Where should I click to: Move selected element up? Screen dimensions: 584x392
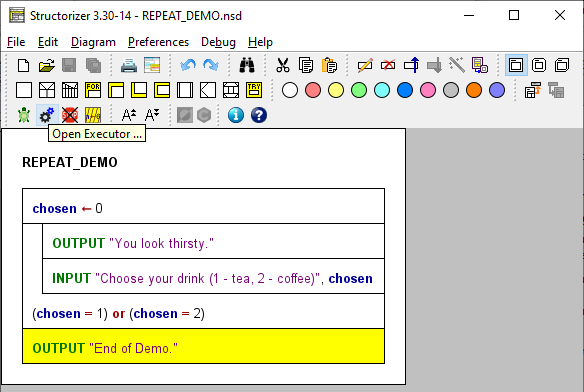coord(411,66)
